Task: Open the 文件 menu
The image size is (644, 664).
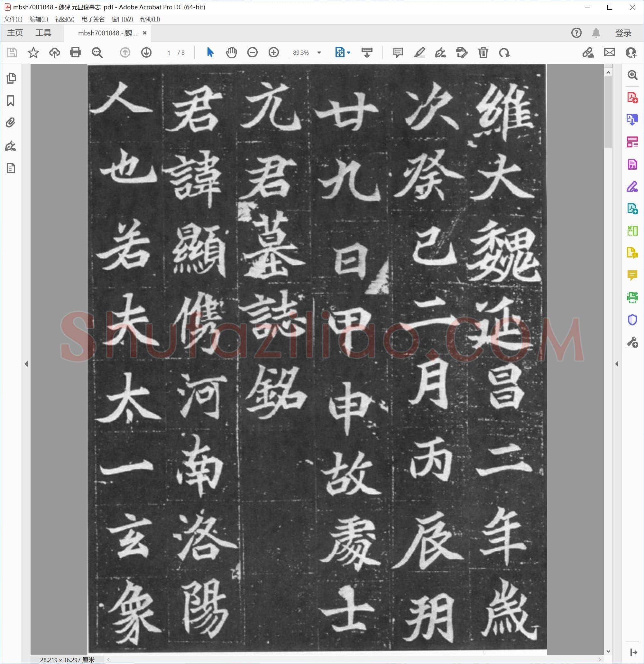Action: click(x=13, y=19)
